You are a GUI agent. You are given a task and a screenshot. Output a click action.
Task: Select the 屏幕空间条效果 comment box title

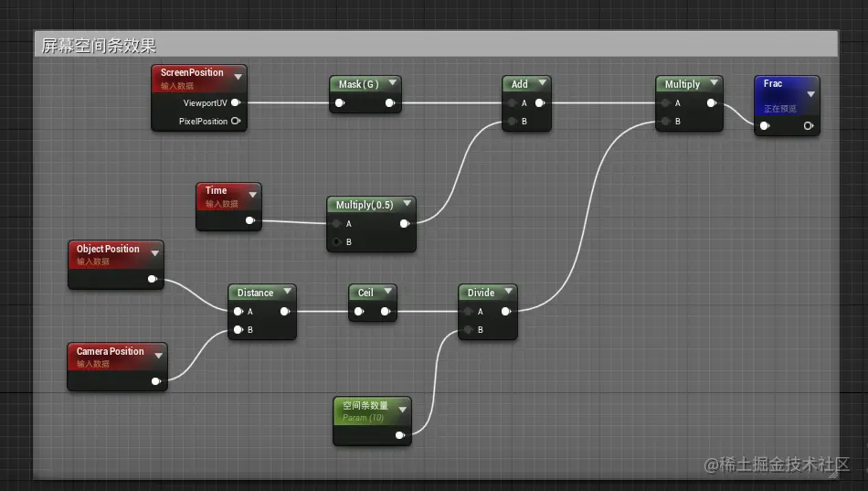99,46
